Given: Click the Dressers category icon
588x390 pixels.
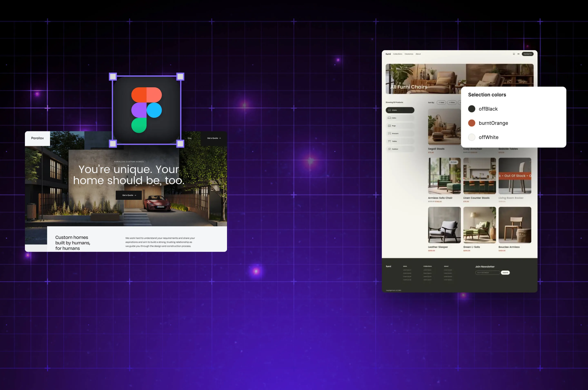Looking at the screenshot, I should [x=390, y=134].
